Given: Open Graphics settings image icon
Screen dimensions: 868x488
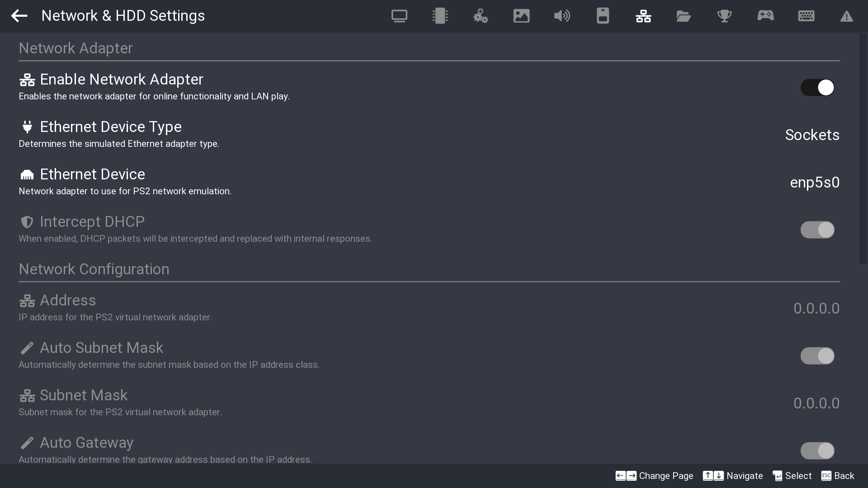Looking at the screenshot, I should point(521,16).
